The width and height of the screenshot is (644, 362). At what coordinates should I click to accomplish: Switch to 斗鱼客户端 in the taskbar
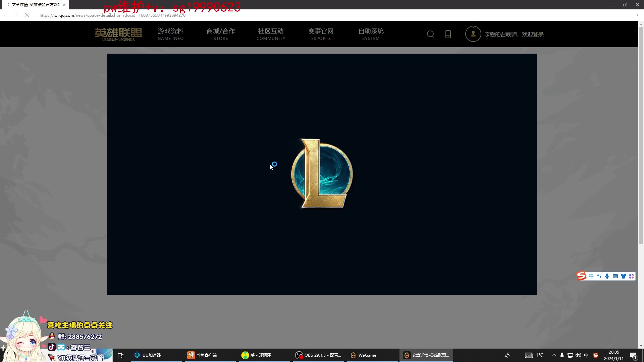(x=211, y=355)
